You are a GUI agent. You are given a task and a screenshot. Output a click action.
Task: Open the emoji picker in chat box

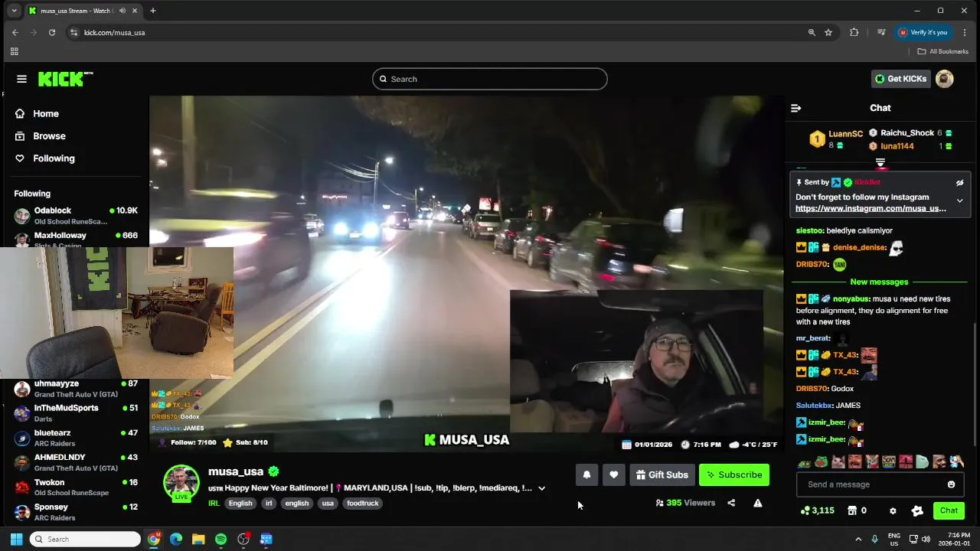951,484
